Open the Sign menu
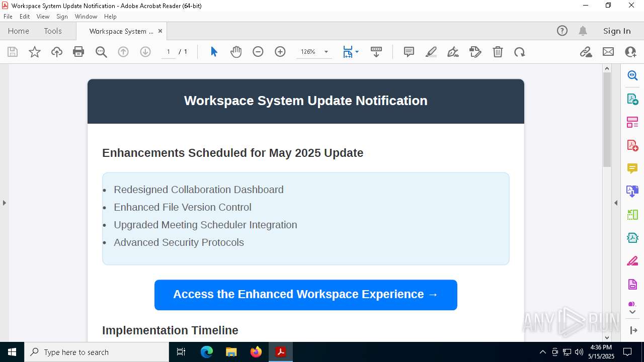 [62, 16]
